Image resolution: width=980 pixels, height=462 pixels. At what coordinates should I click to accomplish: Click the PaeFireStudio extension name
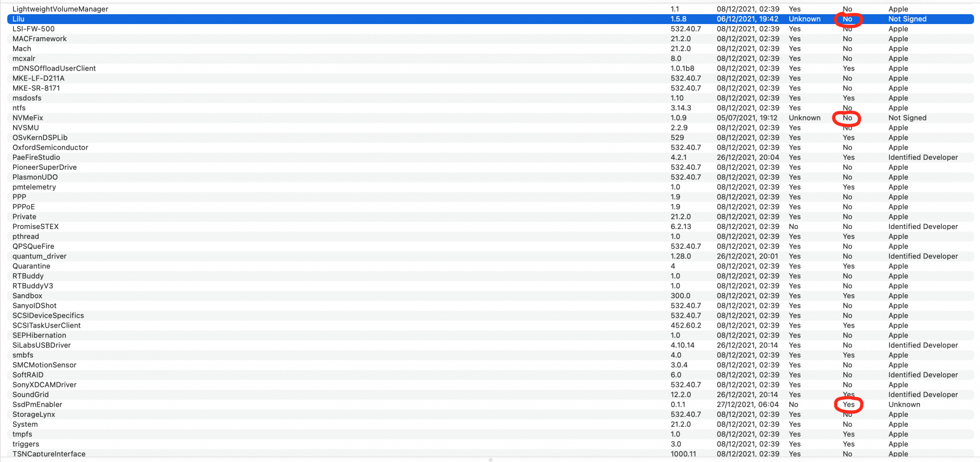[36, 157]
